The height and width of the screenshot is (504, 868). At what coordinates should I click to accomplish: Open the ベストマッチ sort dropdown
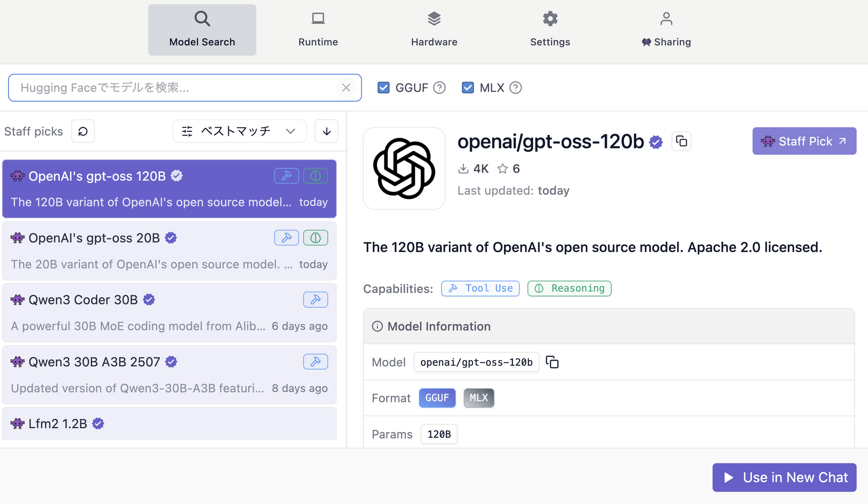[239, 131]
